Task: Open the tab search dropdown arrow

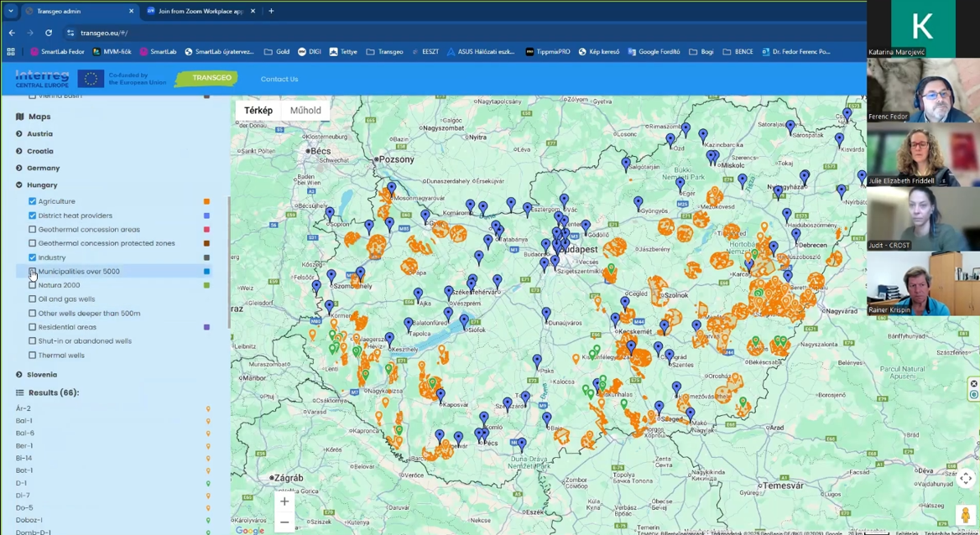Action: [11, 11]
